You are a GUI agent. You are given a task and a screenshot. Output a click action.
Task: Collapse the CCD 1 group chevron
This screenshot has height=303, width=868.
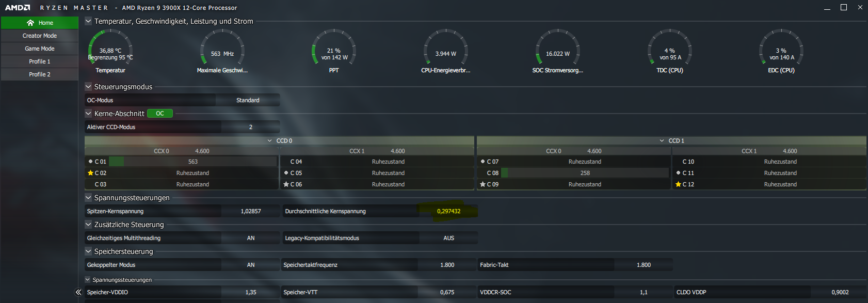(x=662, y=140)
